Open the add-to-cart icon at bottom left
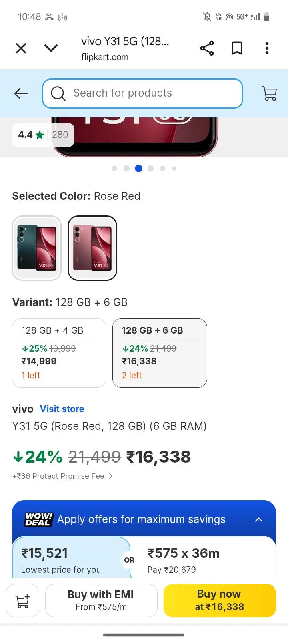The width and height of the screenshot is (288, 644). [x=22, y=600]
